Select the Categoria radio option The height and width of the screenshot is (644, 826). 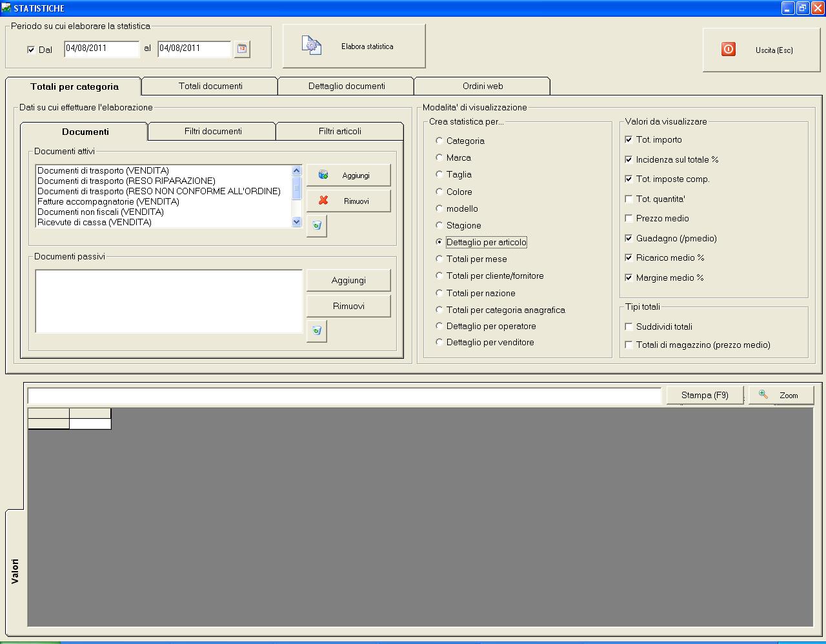439,140
